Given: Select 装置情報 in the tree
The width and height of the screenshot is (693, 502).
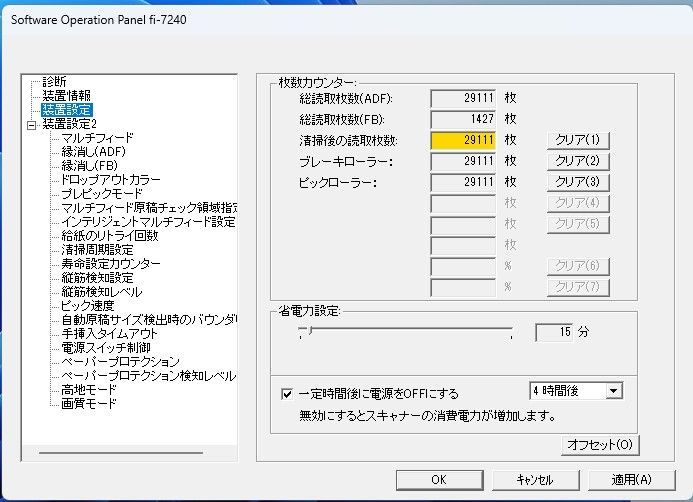Looking at the screenshot, I should [x=66, y=96].
